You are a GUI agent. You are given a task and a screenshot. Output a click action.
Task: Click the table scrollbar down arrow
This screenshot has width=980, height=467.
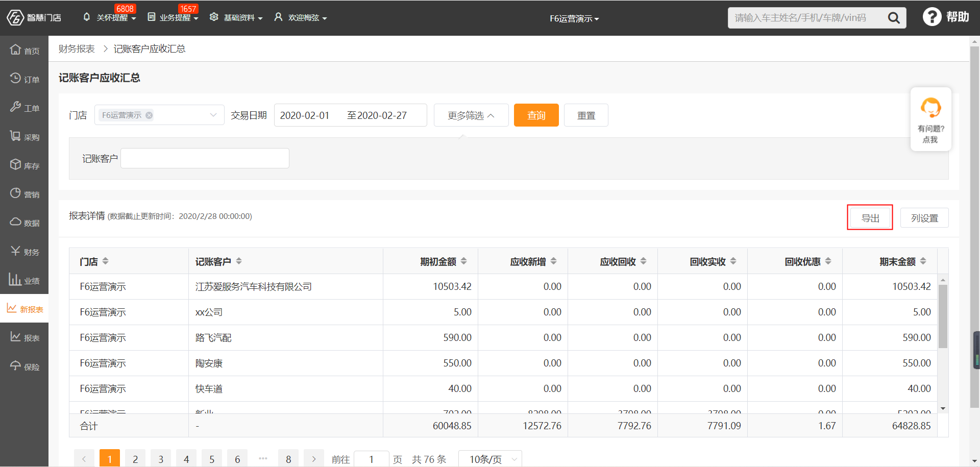tap(943, 409)
